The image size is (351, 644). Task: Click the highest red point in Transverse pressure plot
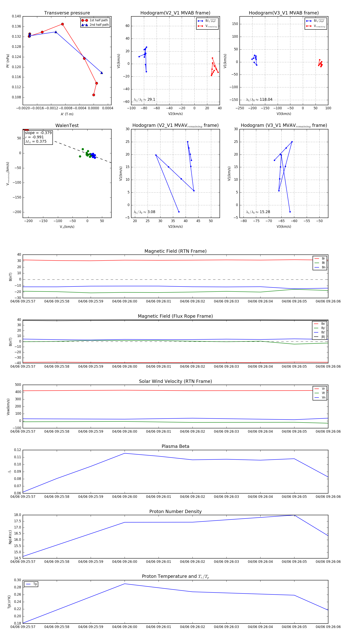(62, 24)
